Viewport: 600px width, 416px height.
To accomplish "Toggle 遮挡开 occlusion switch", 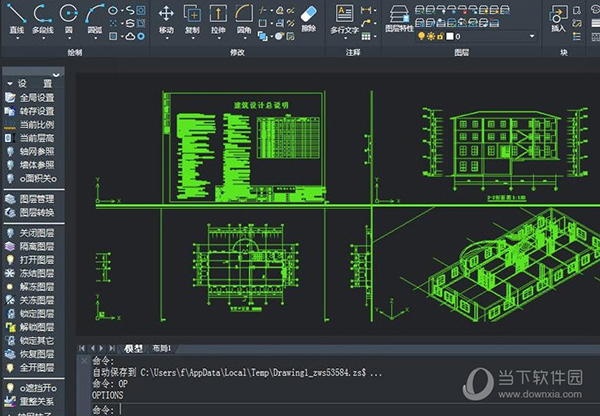I will click(x=30, y=388).
